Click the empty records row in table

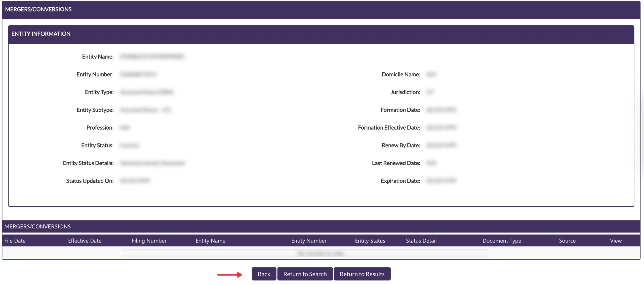point(320,253)
